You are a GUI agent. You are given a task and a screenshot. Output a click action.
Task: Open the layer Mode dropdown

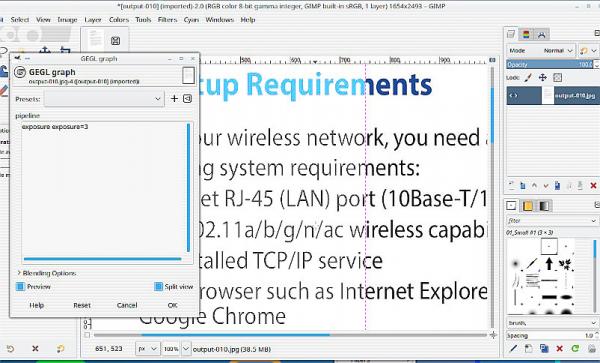[x=541, y=50]
